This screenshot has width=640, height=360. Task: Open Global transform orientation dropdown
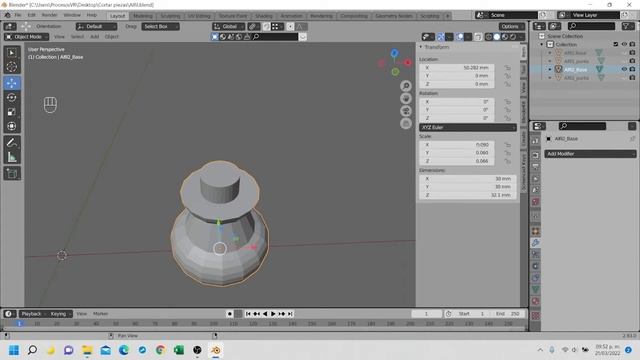click(x=229, y=27)
